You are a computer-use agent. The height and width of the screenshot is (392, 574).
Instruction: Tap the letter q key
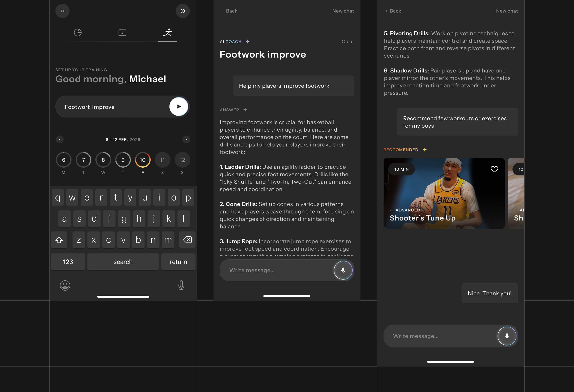(x=58, y=198)
